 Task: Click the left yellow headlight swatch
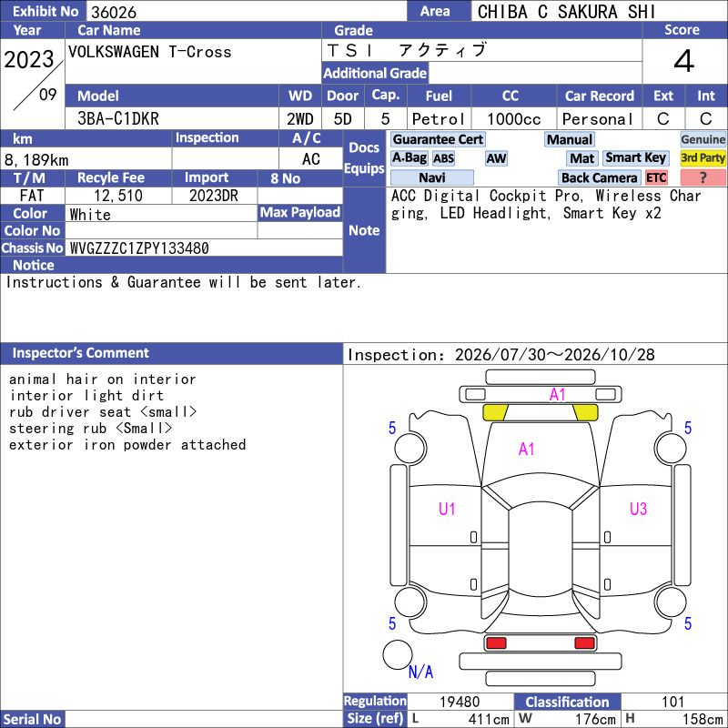[495, 412]
